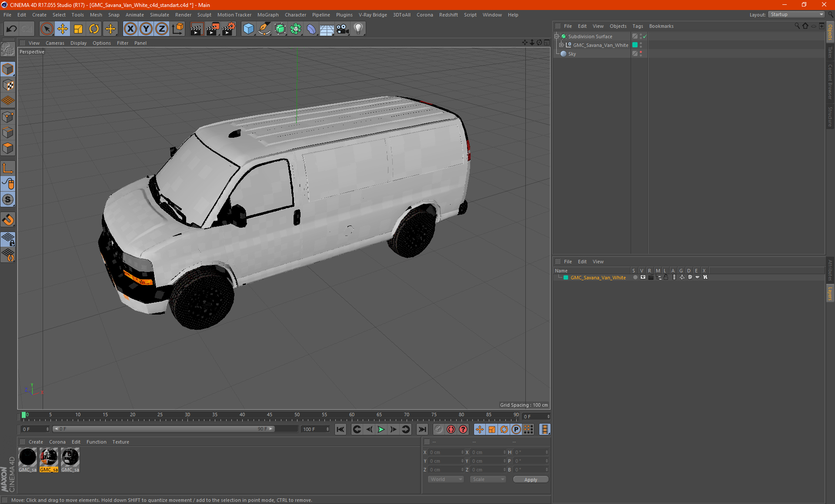Screen dimensions: 835x504
Task: Enable the Axis mode tool
Action: coord(8,168)
